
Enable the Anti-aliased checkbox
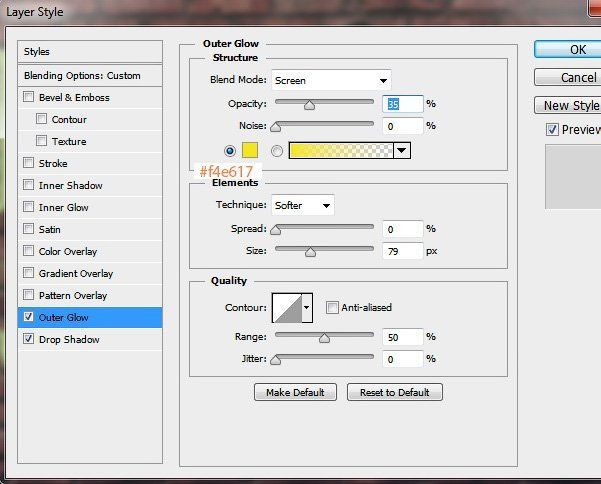[x=332, y=308]
